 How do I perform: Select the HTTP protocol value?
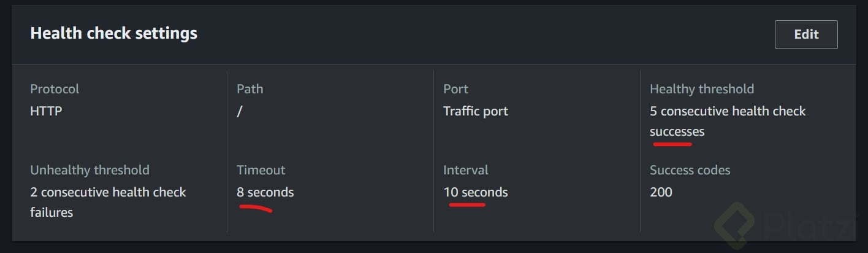coord(46,111)
